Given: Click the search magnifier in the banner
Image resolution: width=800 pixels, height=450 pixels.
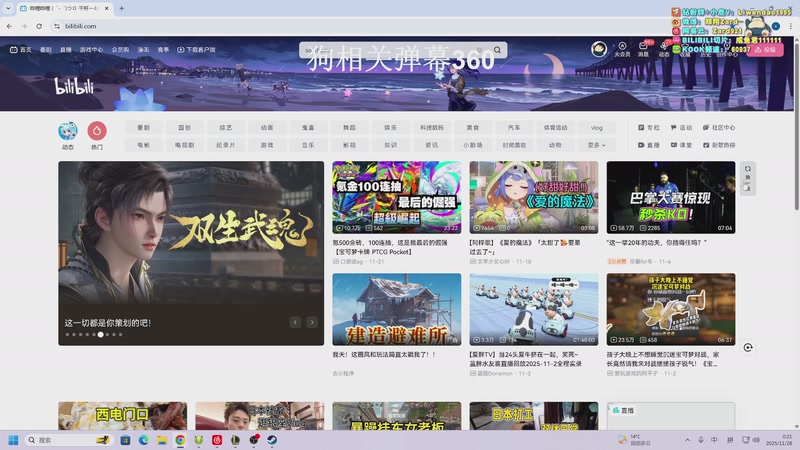Looking at the screenshot, I should coord(497,49).
